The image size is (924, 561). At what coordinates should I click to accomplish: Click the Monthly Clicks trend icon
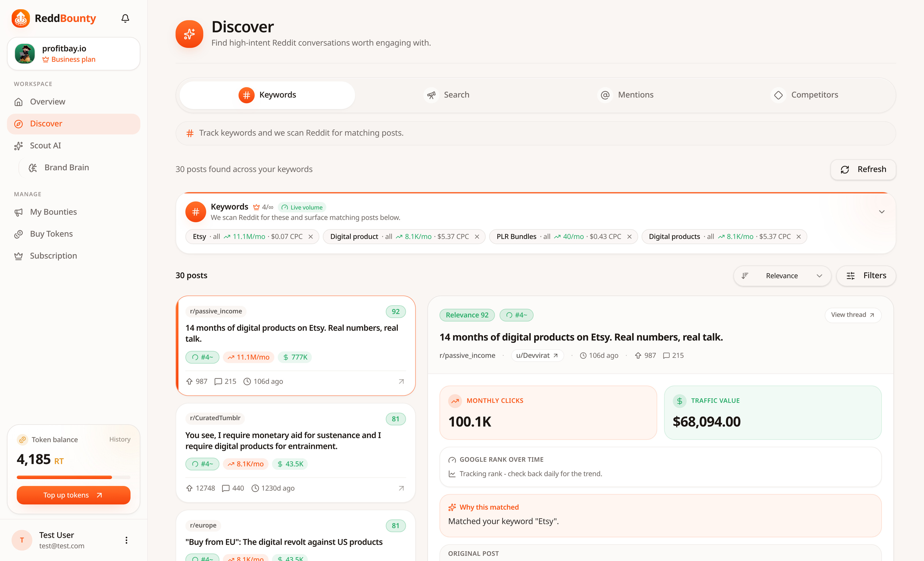pos(455,401)
